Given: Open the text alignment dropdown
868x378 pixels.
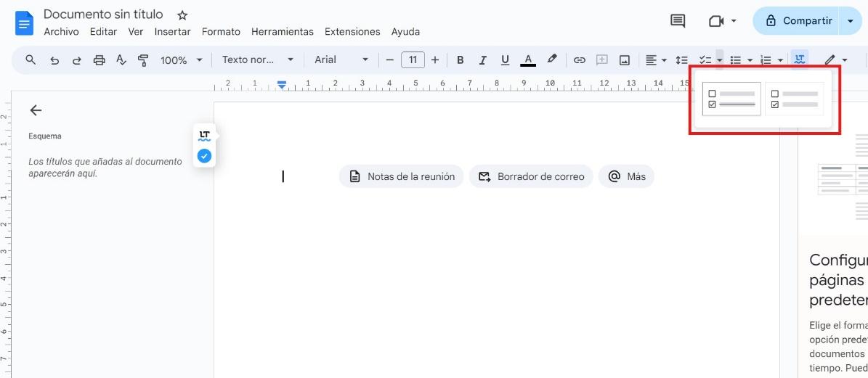Looking at the screenshot, I should (656, 59).
